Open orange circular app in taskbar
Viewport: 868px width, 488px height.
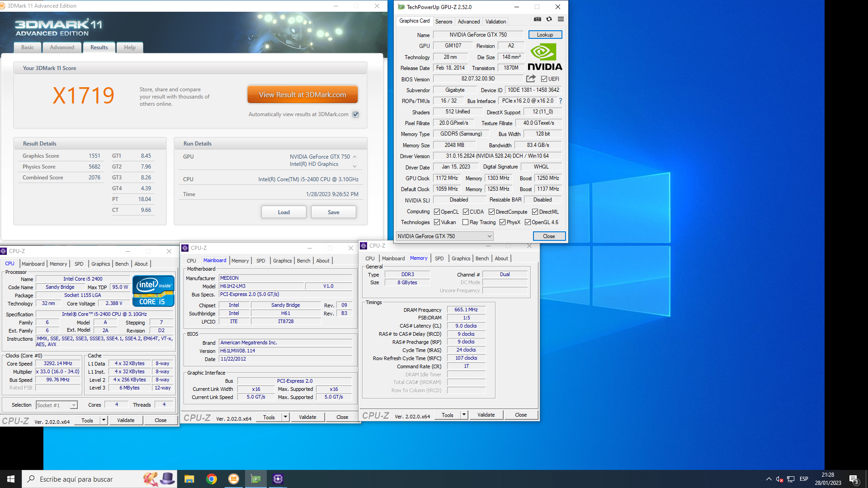(x=233, y=479)
